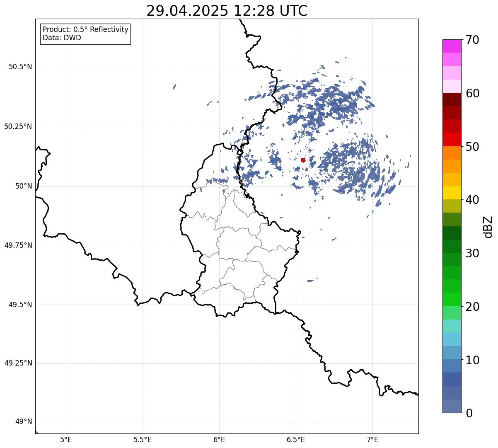The height and width of the screenshot is (448, 498).
Task: Click the orange colorbar segment just below 50
Action: 452,153
